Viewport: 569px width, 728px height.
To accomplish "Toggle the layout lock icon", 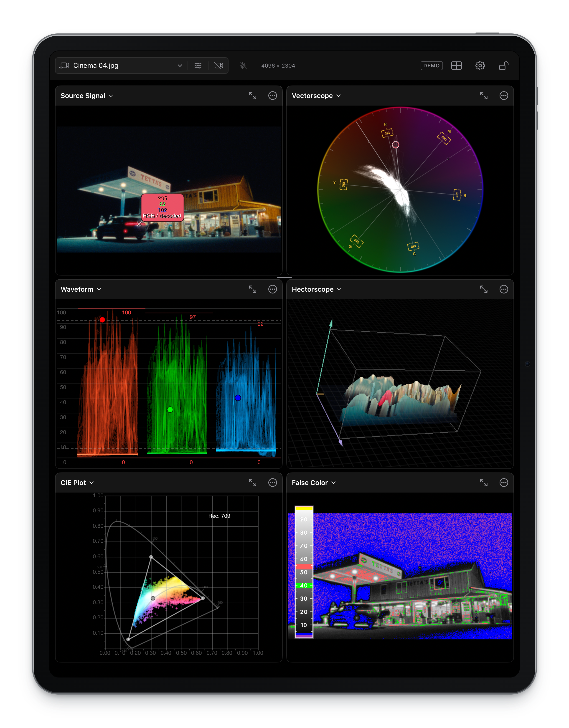I will [504, 66].
